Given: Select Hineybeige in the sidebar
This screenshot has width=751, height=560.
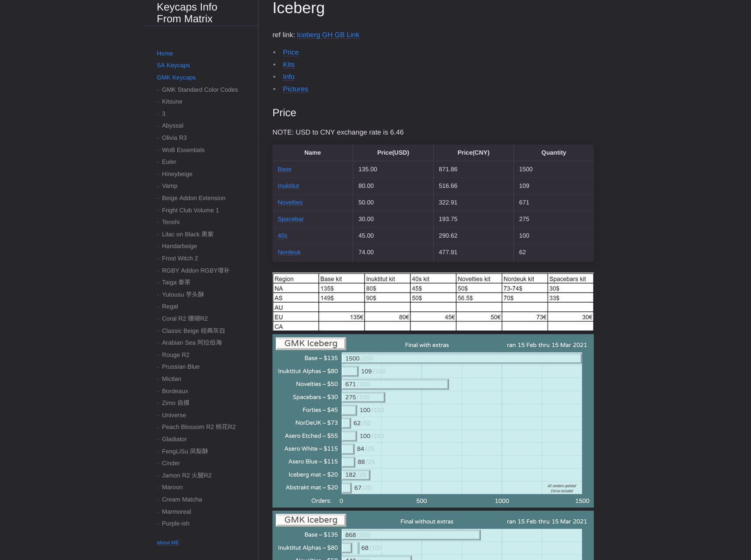Looking at the screenshot, I should coord(177,174).
